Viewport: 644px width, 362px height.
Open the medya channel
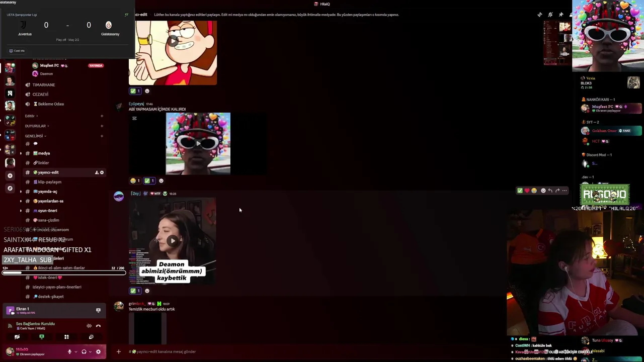click(x=64, y=153)
